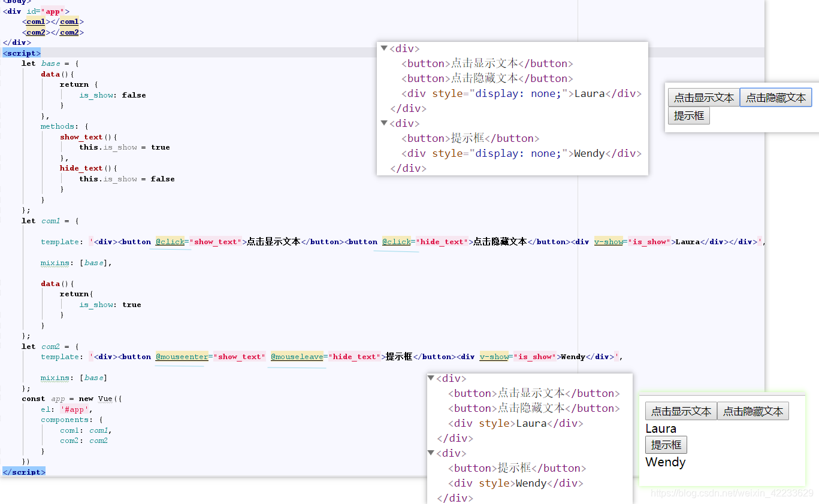Image resolution: width=819 pixels, height=504 pixels.
Task: Select the <div style>Wendy</div> DOM line
Action: [x=516, y=483]
